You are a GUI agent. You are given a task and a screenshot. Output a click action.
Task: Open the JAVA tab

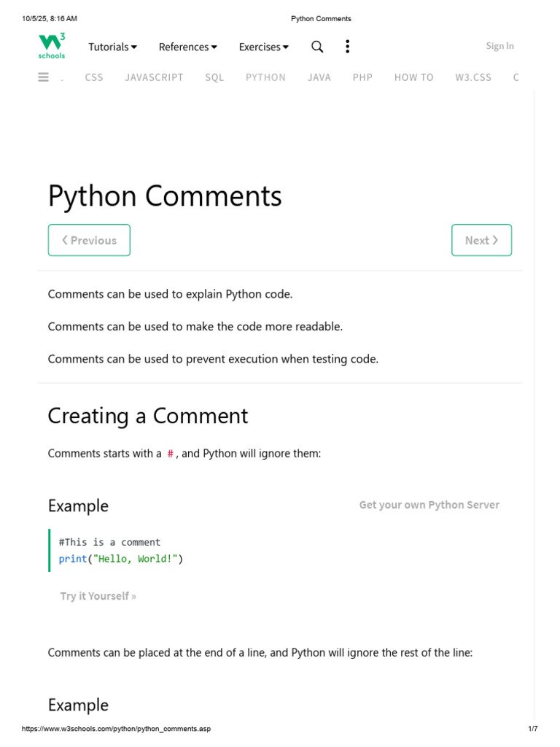[319, 77]
